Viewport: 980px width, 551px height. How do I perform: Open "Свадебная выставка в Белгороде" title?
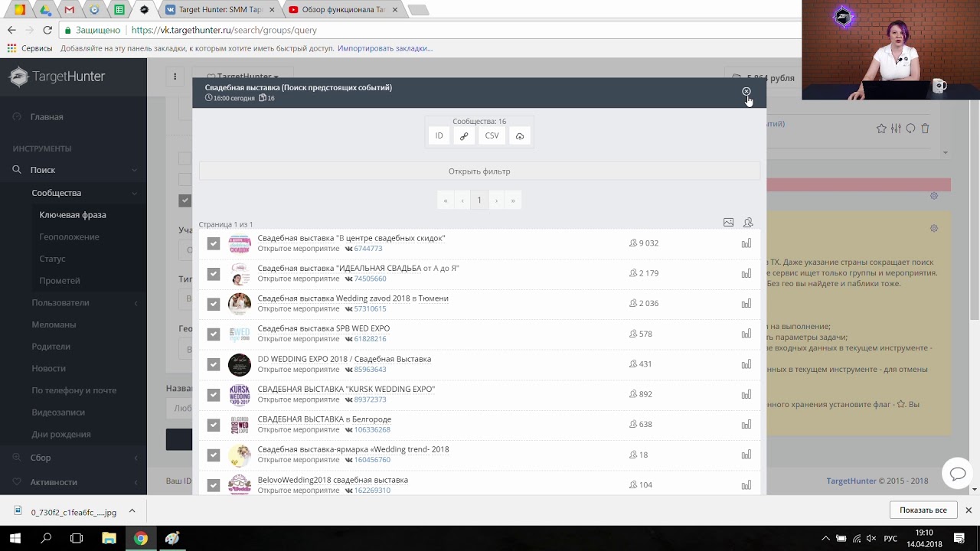pyautogui.click(x=325, y=419)
